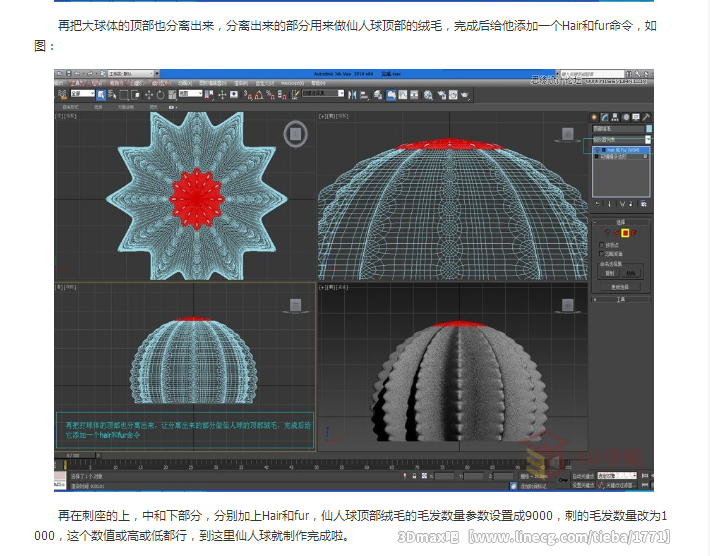Click Copy in Named Selection Set

610,273
